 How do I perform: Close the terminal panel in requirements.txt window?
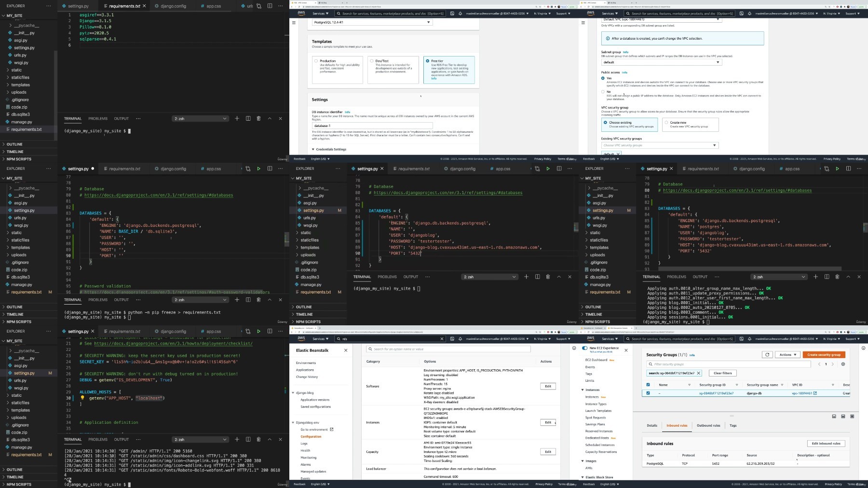[280, 118]
